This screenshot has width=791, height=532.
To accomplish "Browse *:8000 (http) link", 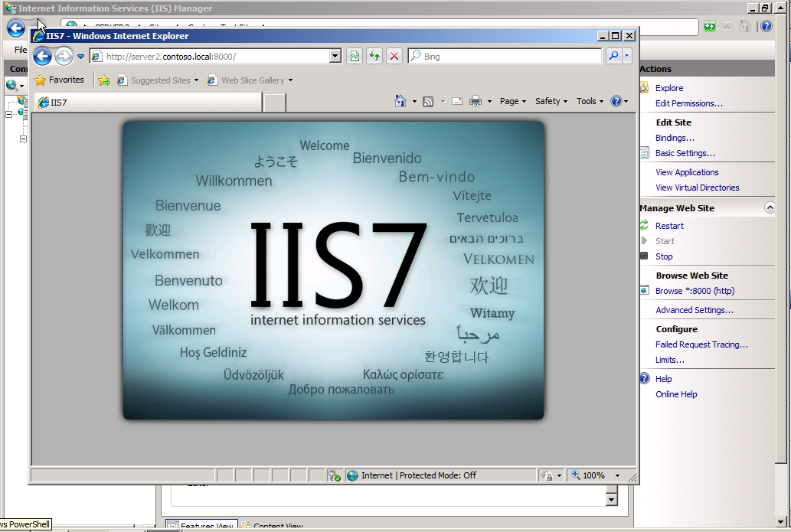I will point(695,291).
